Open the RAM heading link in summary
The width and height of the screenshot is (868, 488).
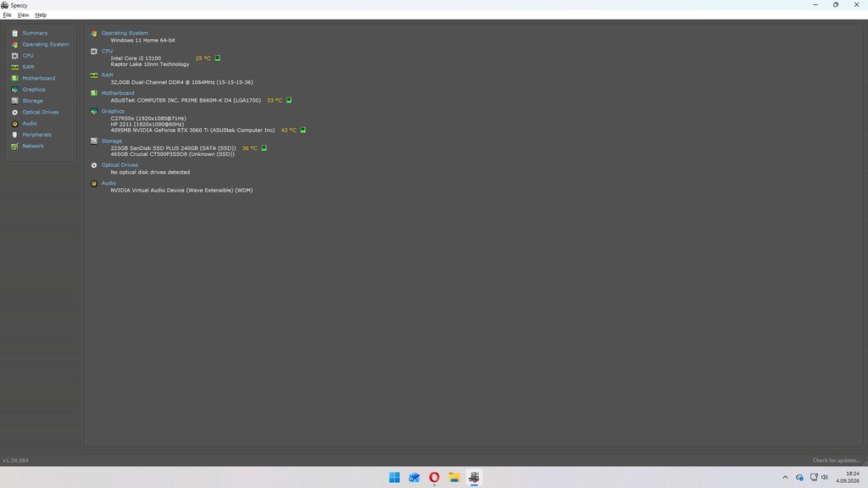(x=107, y=75)
